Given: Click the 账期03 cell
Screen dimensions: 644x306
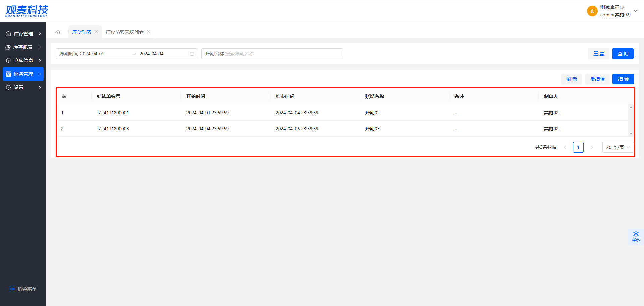Looking at the screenshot, I should 373,129.
